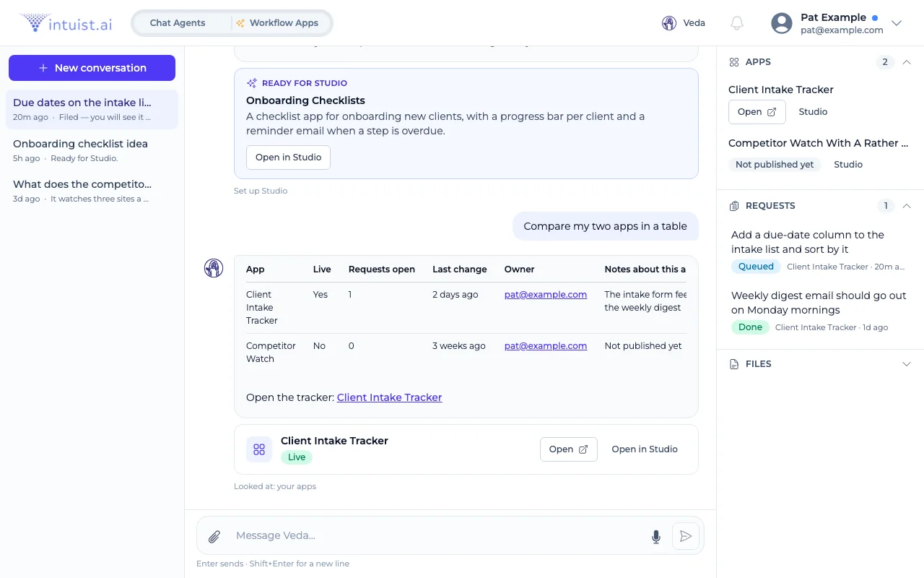Focus the Message Veda input field
Screen dimensions: 924x578
(437, 536)
